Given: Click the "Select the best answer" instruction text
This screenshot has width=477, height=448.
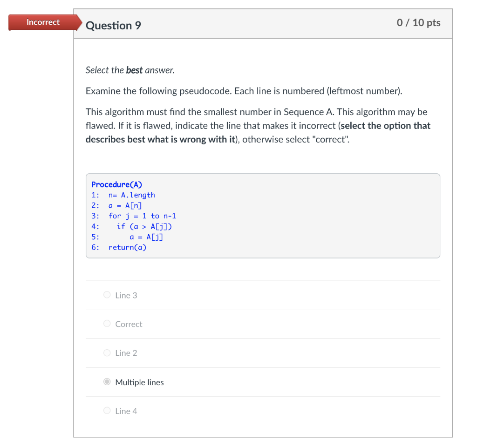Looking at the screenshot, I should pos(129,70).
